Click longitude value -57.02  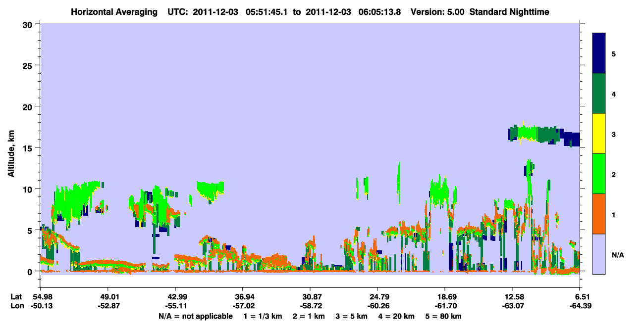pos(243,306)
